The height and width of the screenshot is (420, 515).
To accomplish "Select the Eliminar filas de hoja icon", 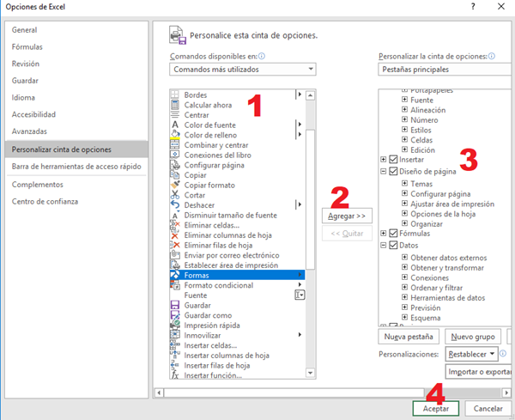I will [175, 245].
